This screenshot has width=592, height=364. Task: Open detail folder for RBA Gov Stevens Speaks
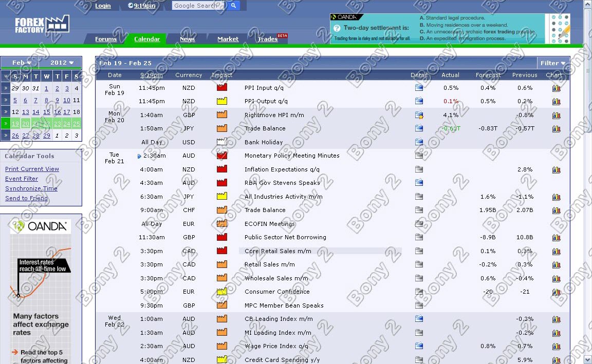click(419, 183)
